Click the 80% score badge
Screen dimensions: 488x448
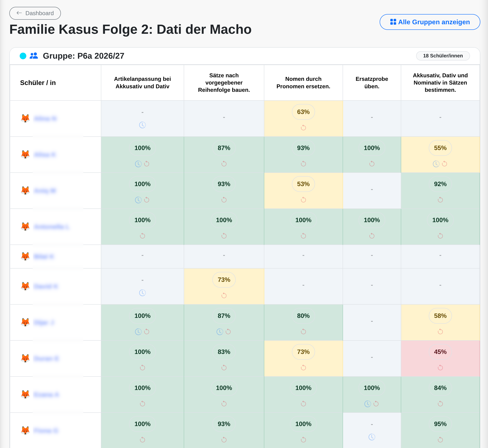(x=303, y=316)
